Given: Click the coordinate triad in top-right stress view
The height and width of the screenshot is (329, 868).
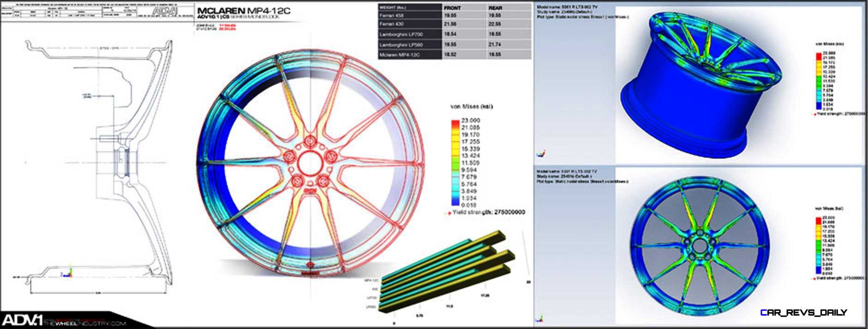Looking at the screenshot, I should 541,153.
